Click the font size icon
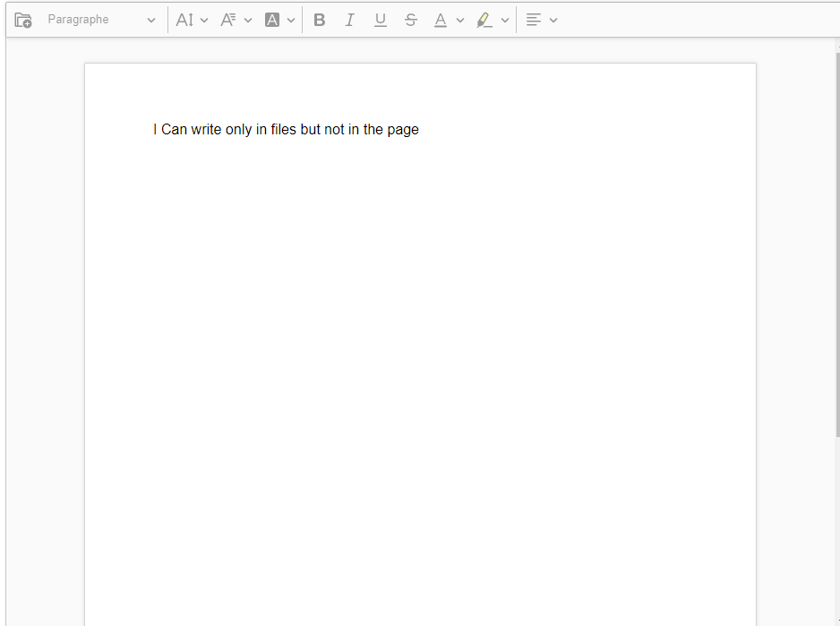840x626 pixels. point(184,20)
